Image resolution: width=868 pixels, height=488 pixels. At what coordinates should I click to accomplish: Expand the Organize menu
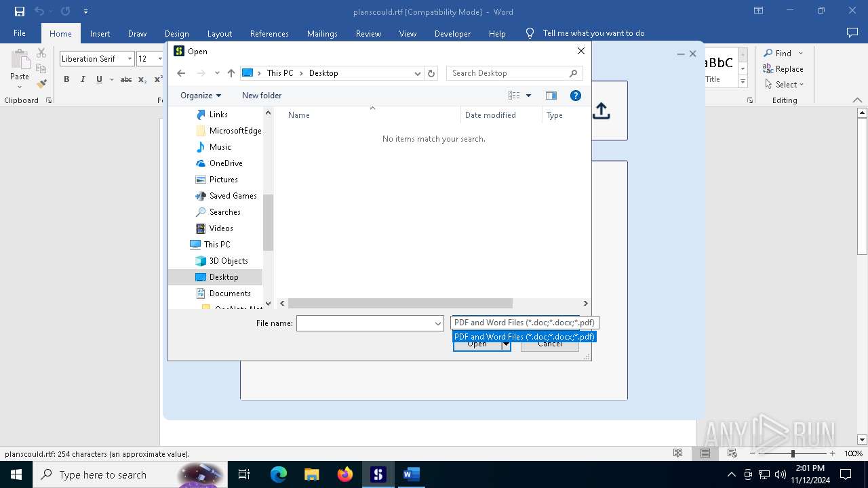point(201,96)
